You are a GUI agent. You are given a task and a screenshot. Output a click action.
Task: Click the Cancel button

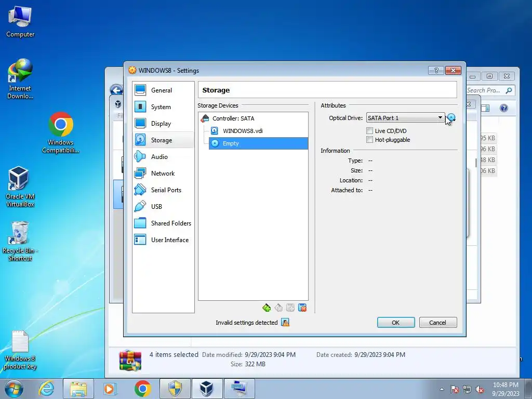438,323
